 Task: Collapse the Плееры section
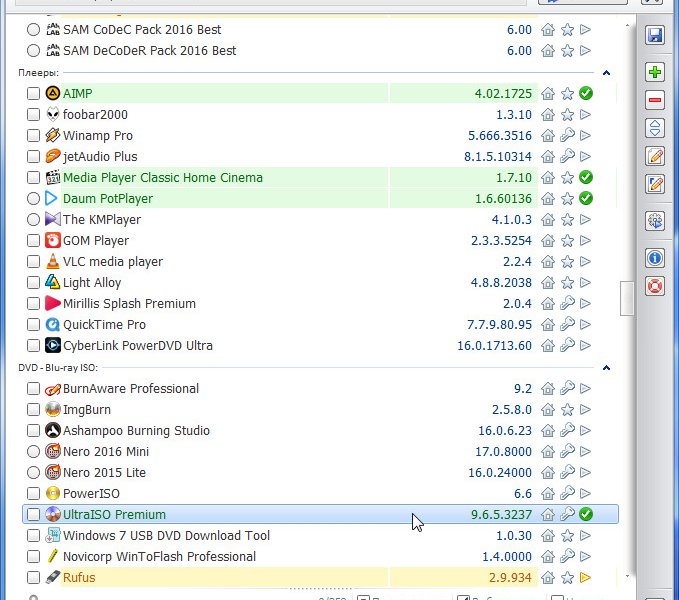click(x=606, y=73)
